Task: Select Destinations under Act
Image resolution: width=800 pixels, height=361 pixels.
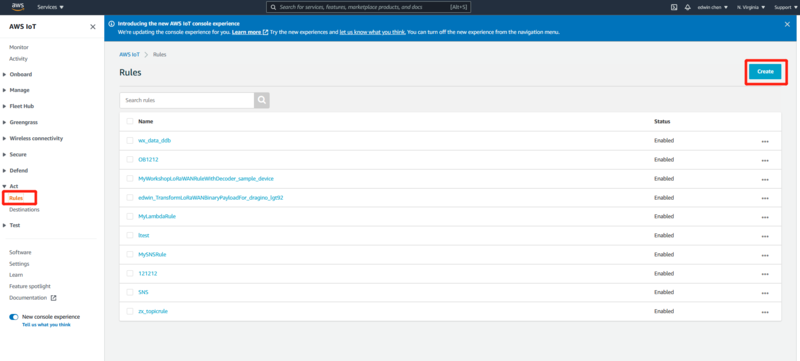Action: coord(24,210)
